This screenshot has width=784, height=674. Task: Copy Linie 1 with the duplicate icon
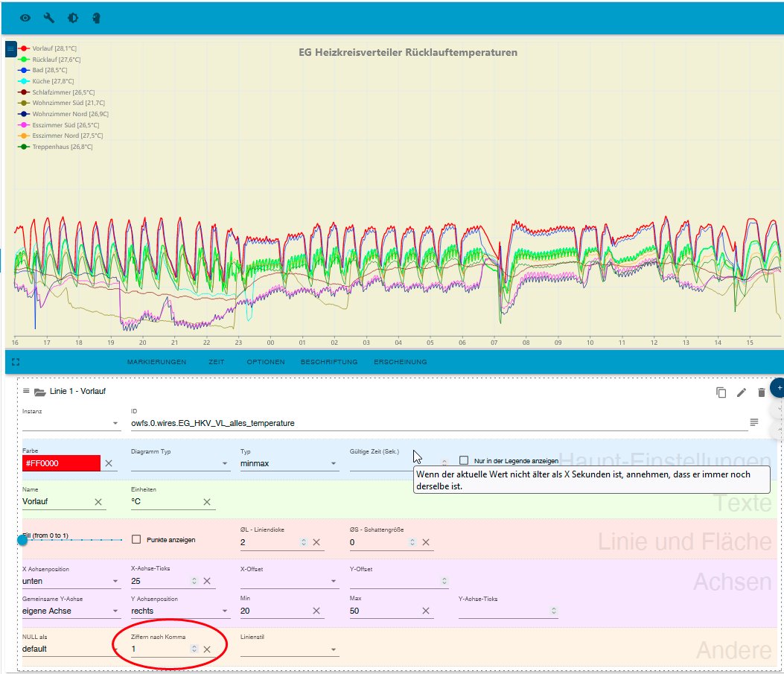pos(721,392)
